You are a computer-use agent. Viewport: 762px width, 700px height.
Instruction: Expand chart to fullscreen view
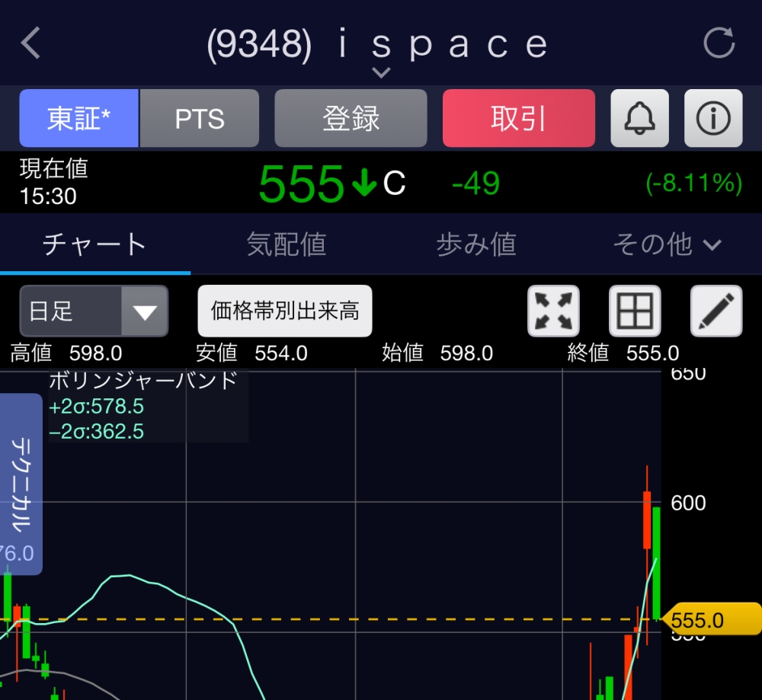pyautogui.click(x=554, y=311)
